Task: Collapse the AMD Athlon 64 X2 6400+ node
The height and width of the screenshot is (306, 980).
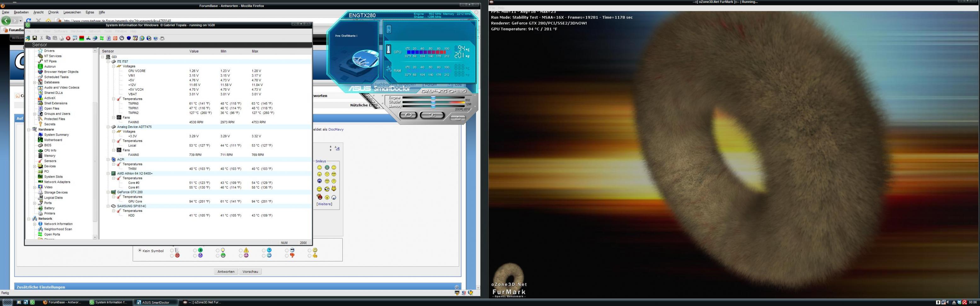Action: pyautogui.click(x=108, y=173)
